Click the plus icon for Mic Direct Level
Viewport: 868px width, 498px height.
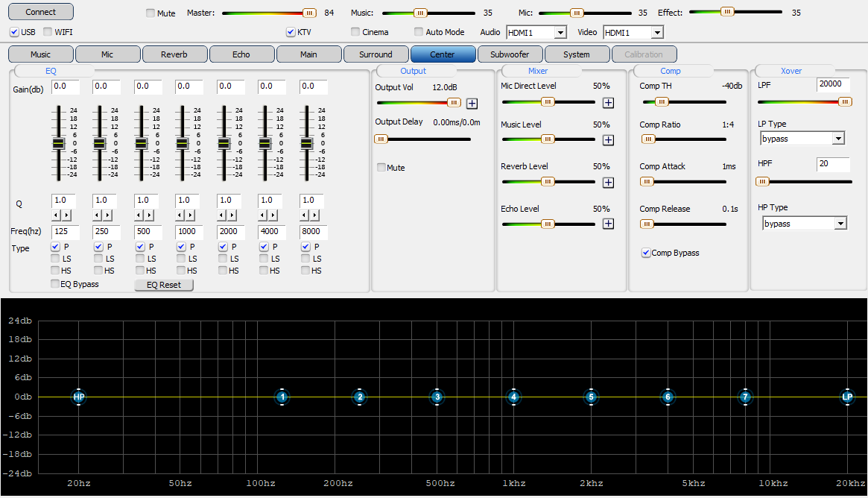coord(608,103)
